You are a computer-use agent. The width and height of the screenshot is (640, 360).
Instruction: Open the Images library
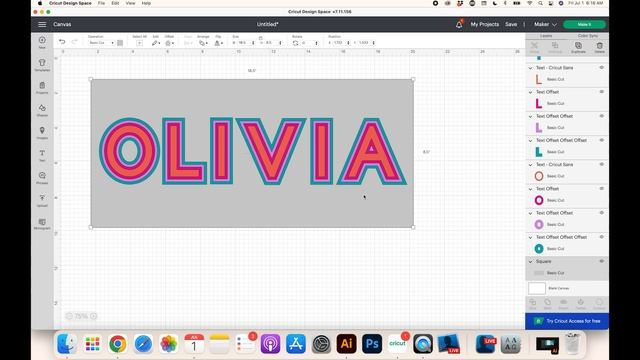(x=42, y=133)
